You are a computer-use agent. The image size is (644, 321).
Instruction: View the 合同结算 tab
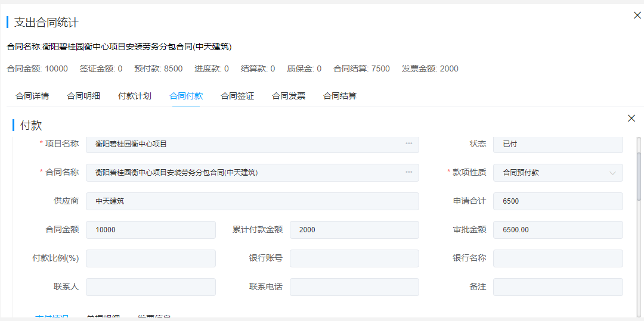point(340,96)
